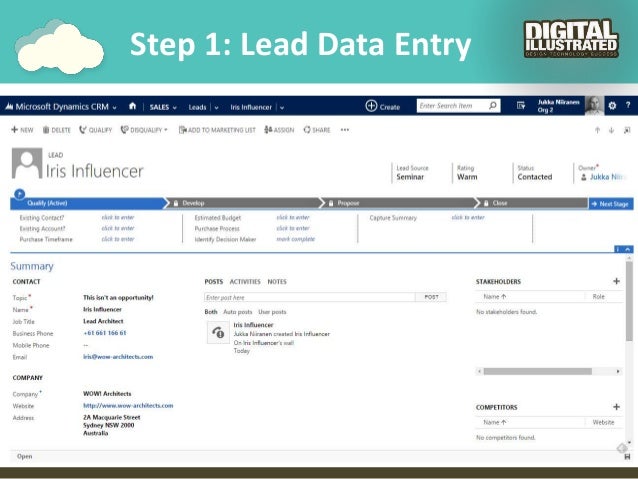The width and height of the screenshot is (638, 479).
Task: Mark complete Identify Decision Maker
Action: (296, 239)
